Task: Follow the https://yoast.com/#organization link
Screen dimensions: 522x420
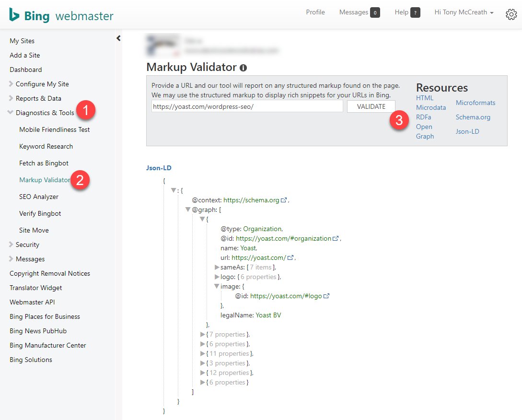Action: point(284,238)
